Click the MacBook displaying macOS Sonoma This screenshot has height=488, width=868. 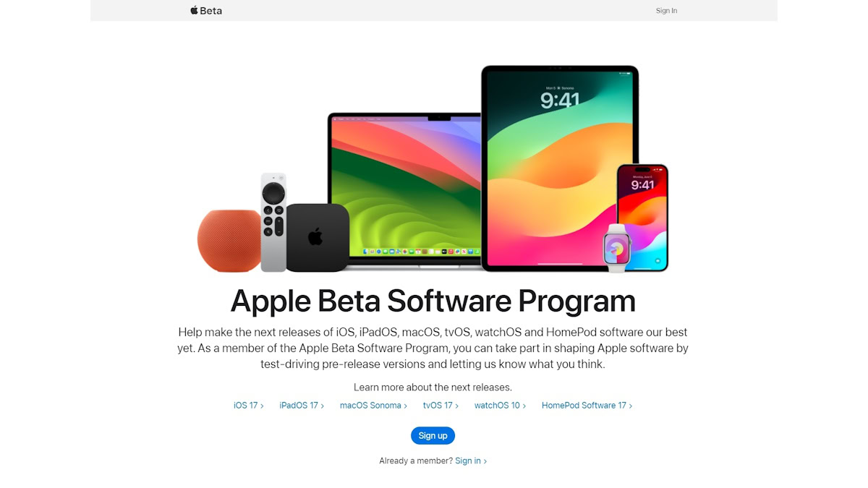(x=405, y=190)
